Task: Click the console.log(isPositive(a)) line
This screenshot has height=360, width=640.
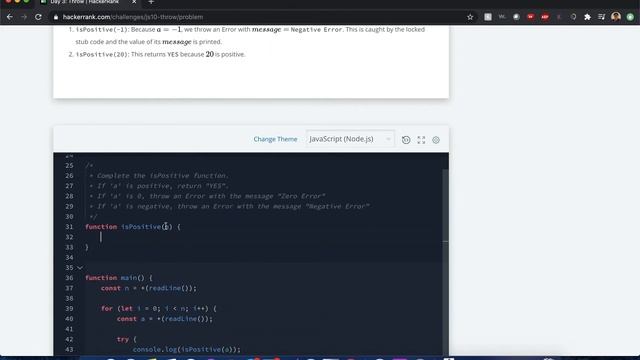Action: point(187,349)
